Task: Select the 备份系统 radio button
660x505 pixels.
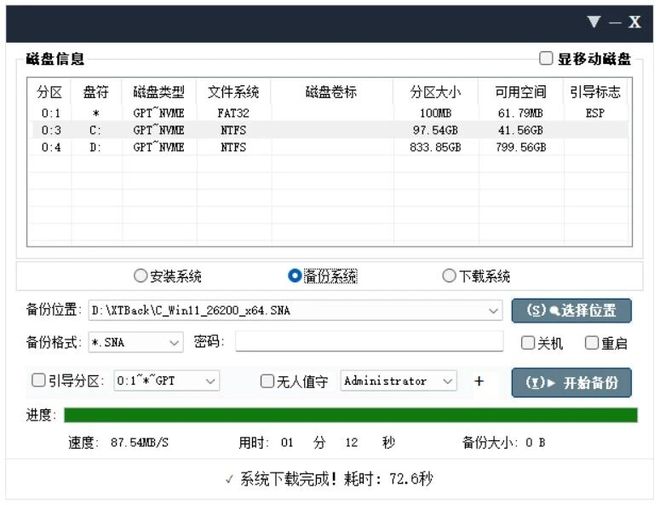Action: pos(295,276)
